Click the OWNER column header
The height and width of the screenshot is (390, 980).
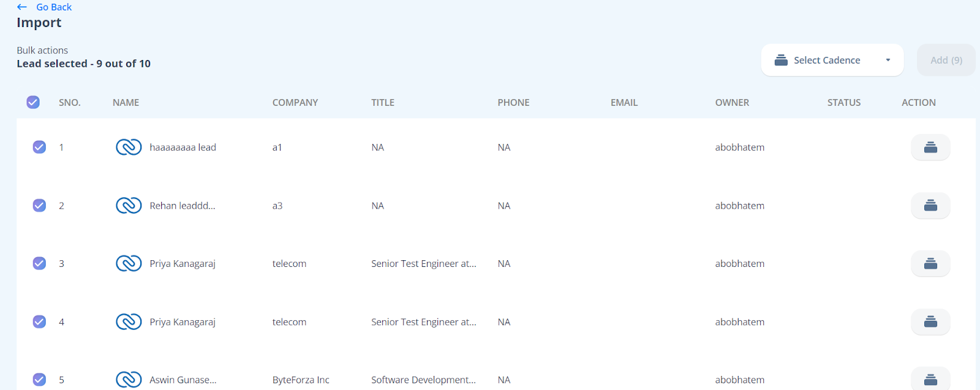[732, 103]
